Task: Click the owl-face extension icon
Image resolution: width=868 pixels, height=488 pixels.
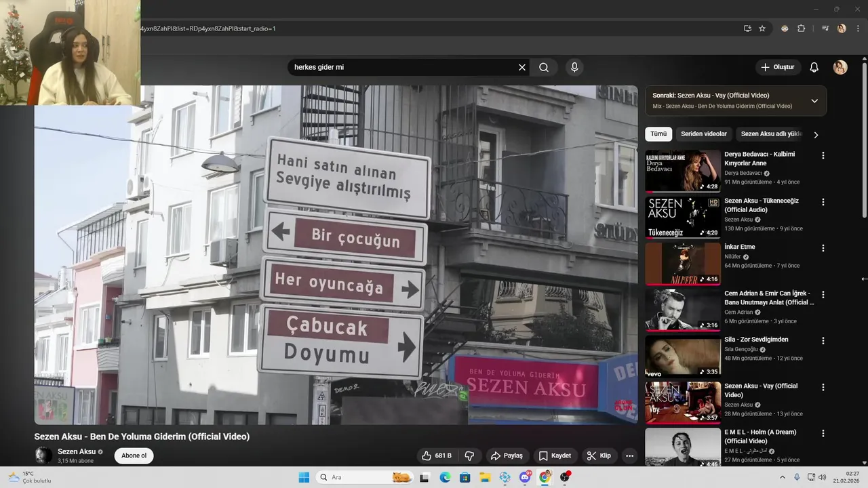Action: pyautogui.click(x=785, y=28)
